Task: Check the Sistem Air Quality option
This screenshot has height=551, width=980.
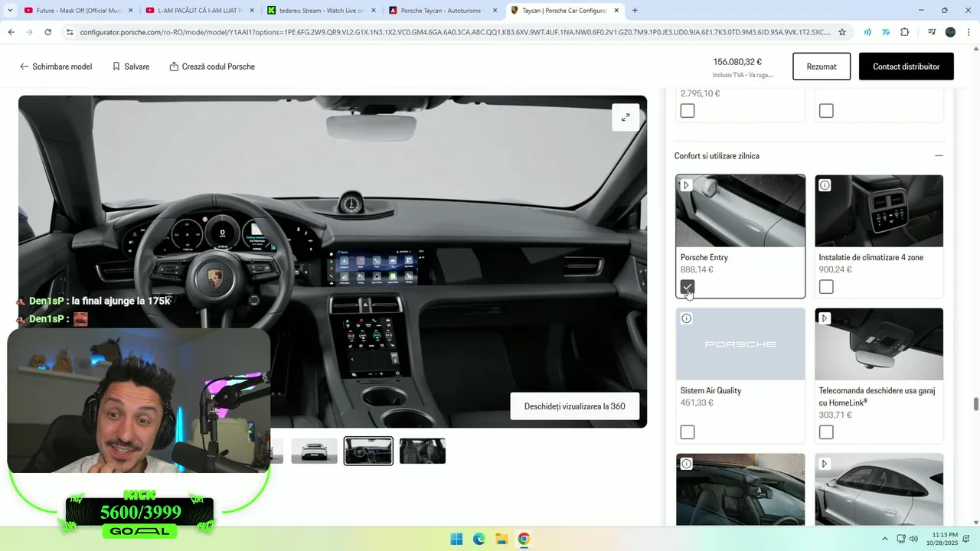Action: 688,432
